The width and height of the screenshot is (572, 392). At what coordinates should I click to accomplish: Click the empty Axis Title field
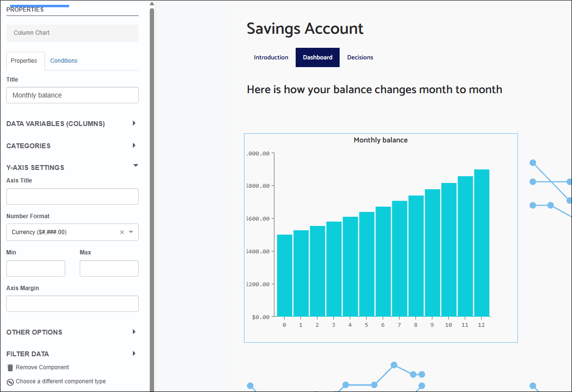coord(72,196)
